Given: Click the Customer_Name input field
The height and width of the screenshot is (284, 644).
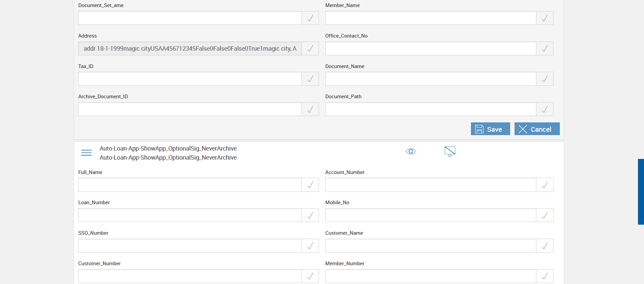Looking at the screenshot, I should 430,246.
